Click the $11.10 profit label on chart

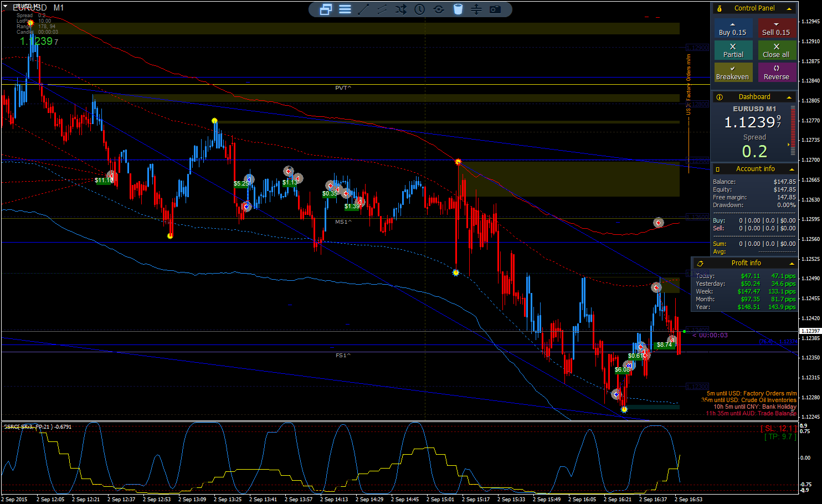(104, 181)
